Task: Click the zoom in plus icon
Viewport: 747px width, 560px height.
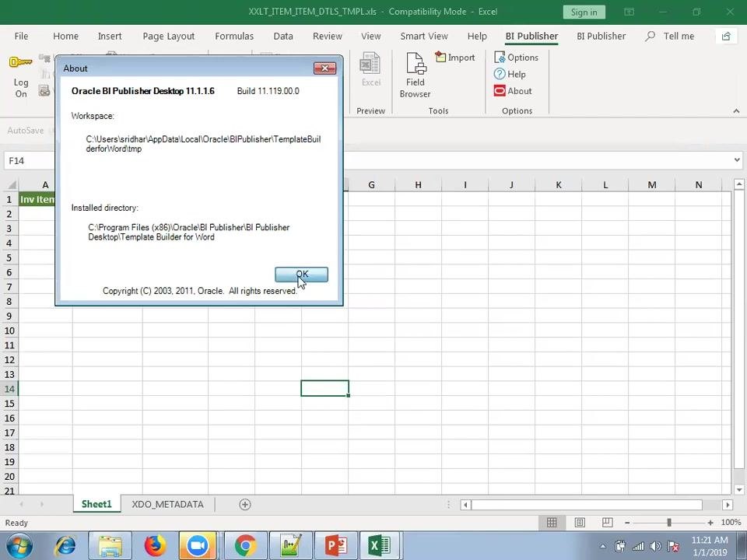Action: tap(710, 523)
